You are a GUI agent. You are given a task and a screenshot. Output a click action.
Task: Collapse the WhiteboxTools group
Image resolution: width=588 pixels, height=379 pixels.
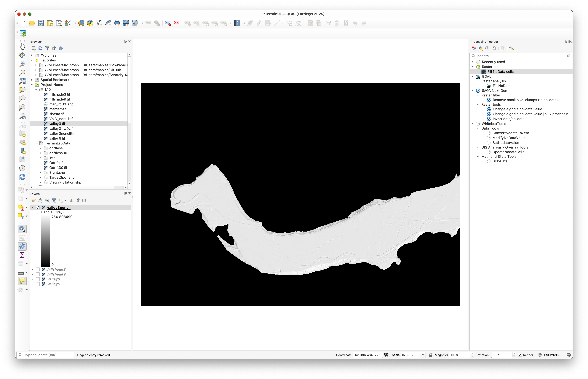[x=472, y=124]
